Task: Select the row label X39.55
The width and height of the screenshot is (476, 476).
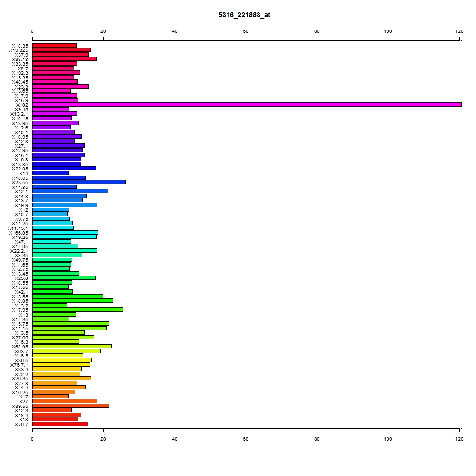Action: point(20,406)
